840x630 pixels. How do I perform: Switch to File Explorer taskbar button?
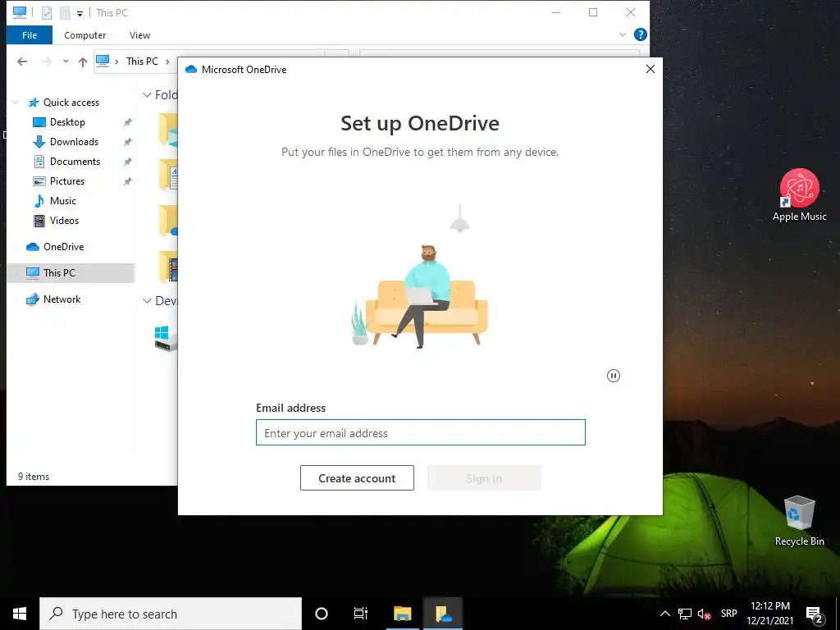pyautogui.click(x=402, y=614)
